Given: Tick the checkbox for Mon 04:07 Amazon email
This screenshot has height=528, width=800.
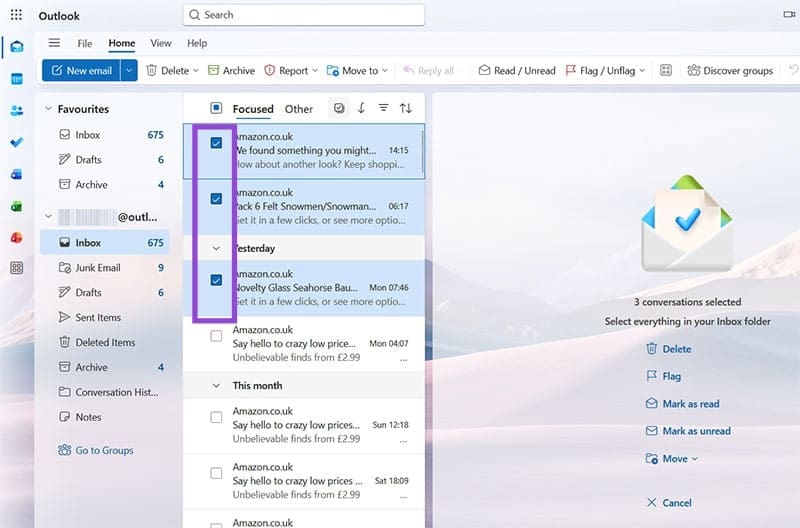Looking at the screenshot, I should (216, 336).
